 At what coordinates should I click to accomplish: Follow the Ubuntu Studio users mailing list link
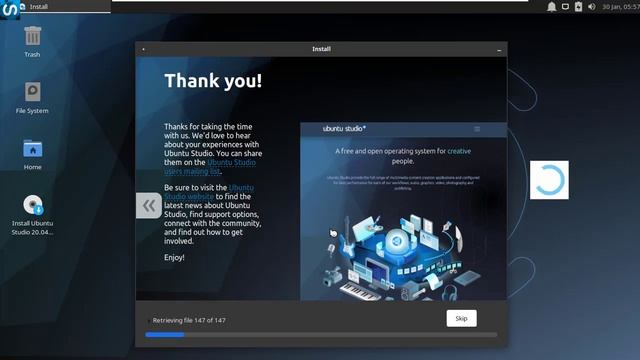210,167
